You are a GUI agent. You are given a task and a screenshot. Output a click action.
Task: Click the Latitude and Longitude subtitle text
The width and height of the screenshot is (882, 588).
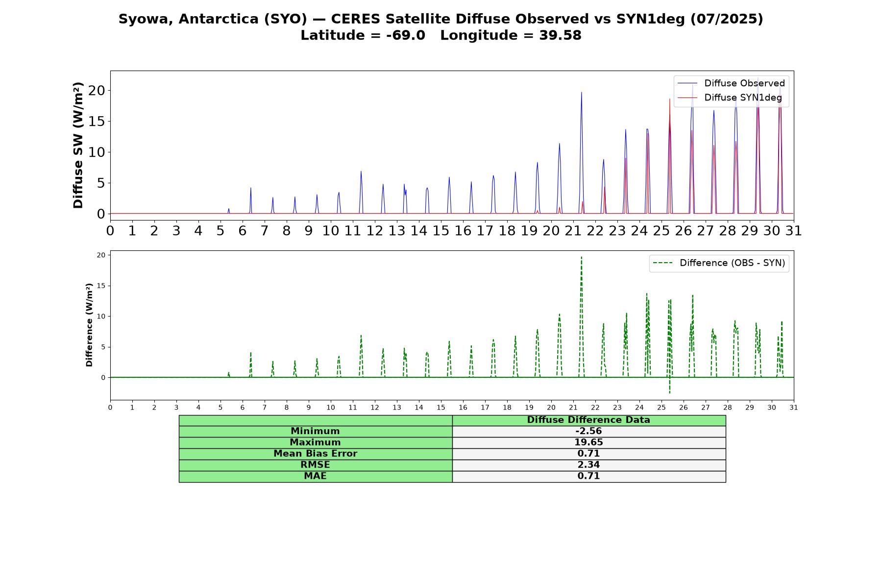tap(441, 35)
